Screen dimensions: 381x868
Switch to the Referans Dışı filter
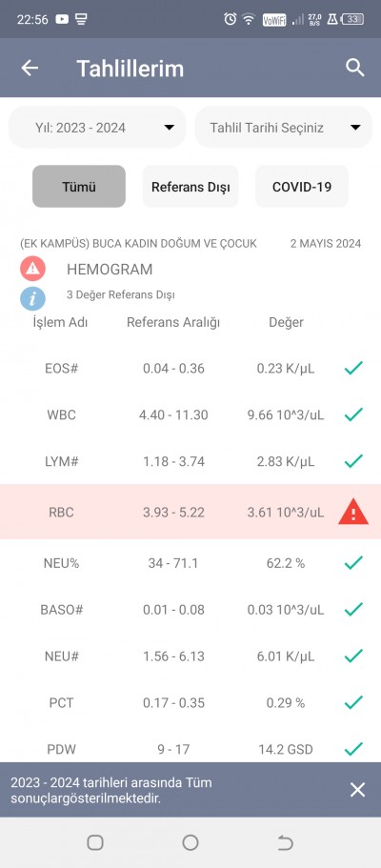[190, 187]
